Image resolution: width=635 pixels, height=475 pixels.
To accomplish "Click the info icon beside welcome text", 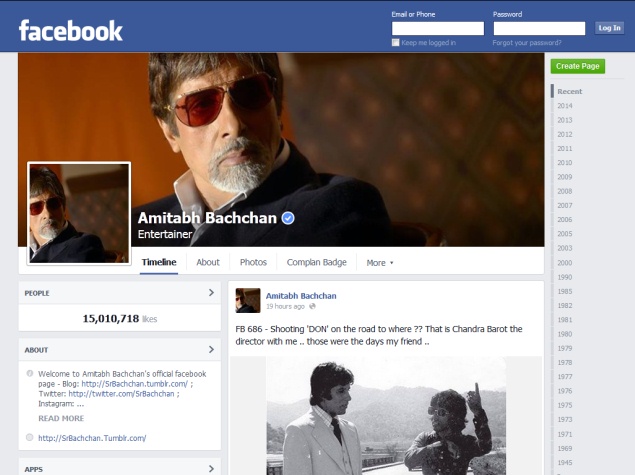I will click(30, 373).
